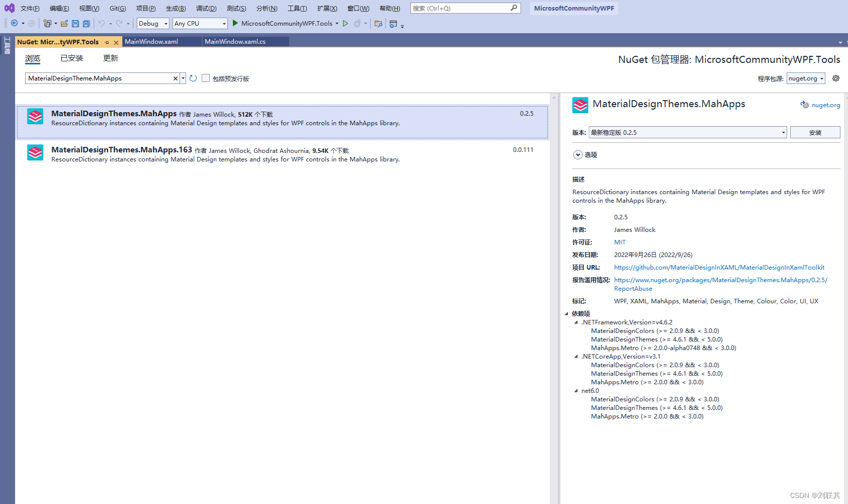This screenshot has width=848, height=504.
Task: Open the startup project dropdown arrow
Action: pos(337,23)
